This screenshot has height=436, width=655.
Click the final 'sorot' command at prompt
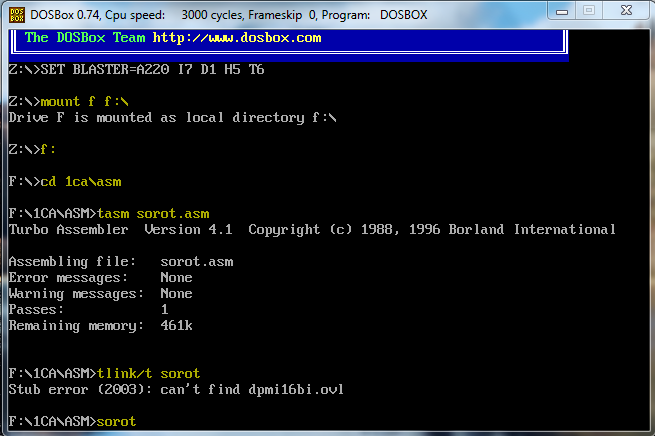[117, 421]
